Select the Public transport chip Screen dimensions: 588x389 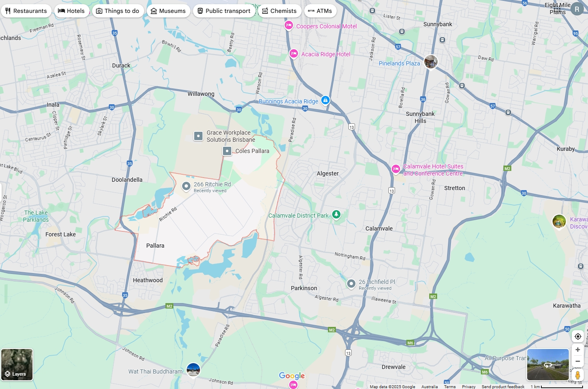tap(224, 11)
